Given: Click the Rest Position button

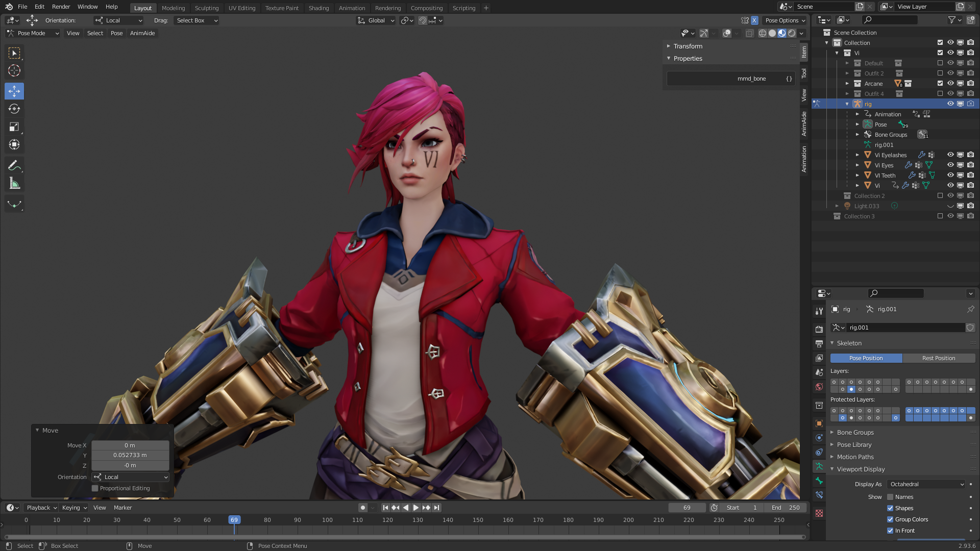Looking at the screenshot, I should coord(939,359).
